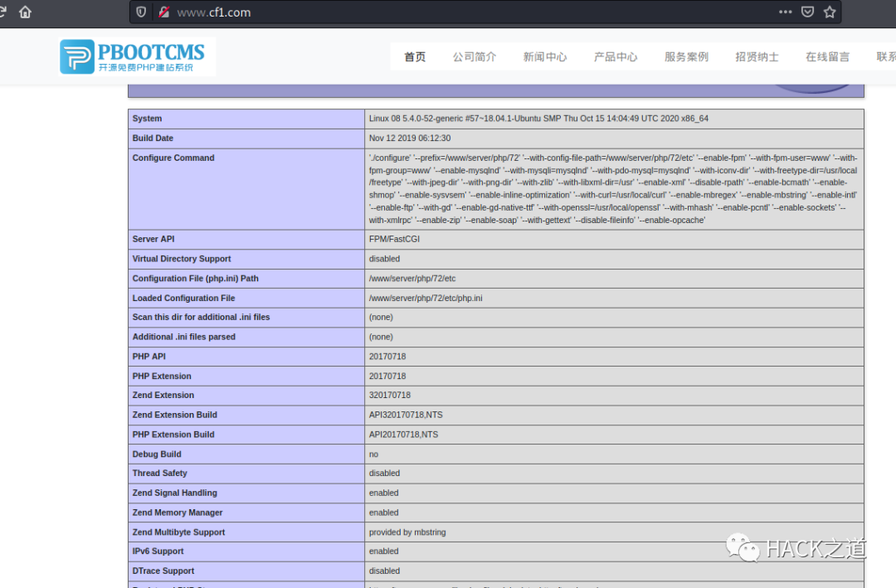Click Zend Extension Build label
This screenshot has width=896, height=588.
174,415
